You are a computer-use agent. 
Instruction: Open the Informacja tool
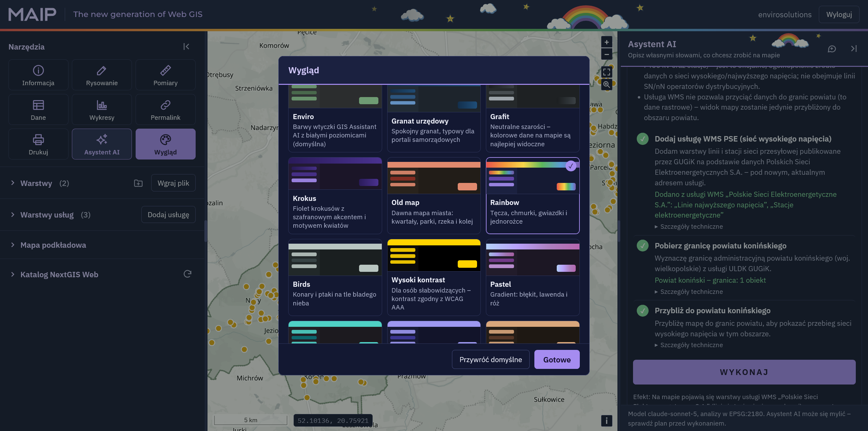coord(38,75)
